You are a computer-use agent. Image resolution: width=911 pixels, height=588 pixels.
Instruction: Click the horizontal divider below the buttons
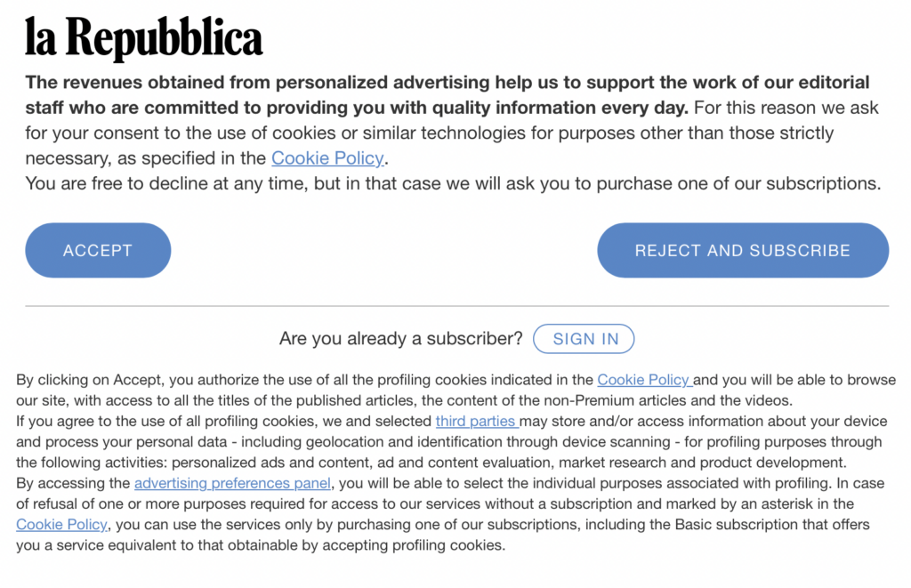click(456, 306)
